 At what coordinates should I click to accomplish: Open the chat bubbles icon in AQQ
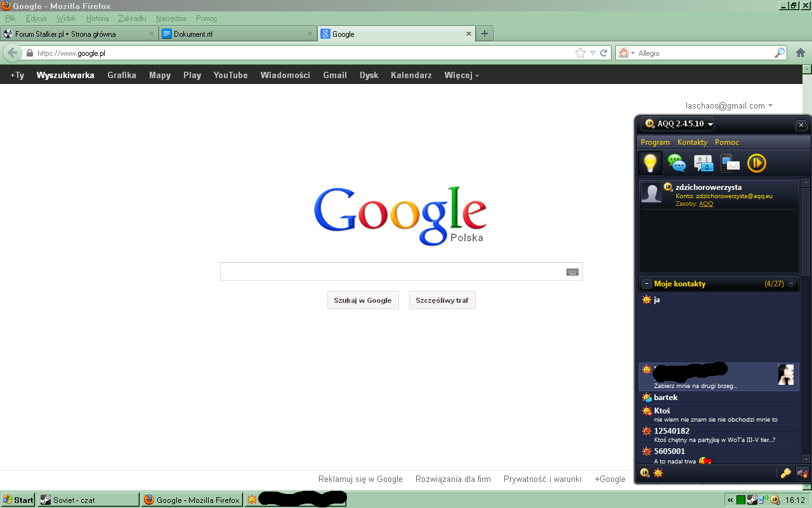[677, 163]
